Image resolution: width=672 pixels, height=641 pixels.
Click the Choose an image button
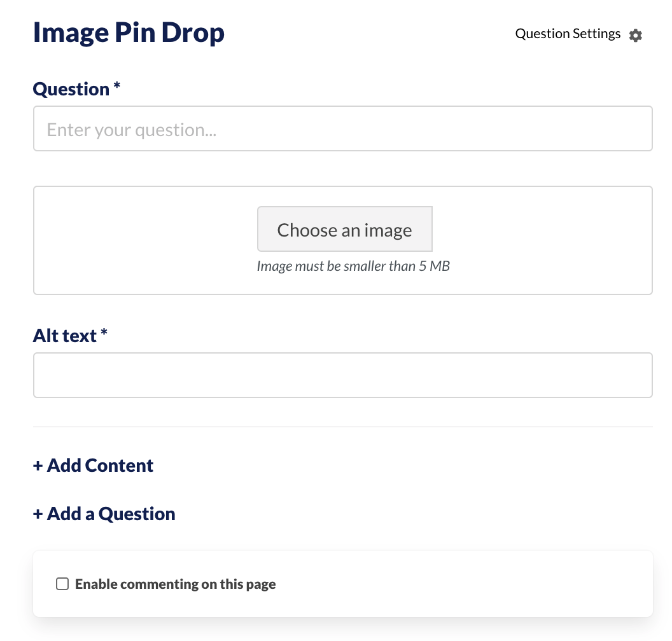point(344,229)
